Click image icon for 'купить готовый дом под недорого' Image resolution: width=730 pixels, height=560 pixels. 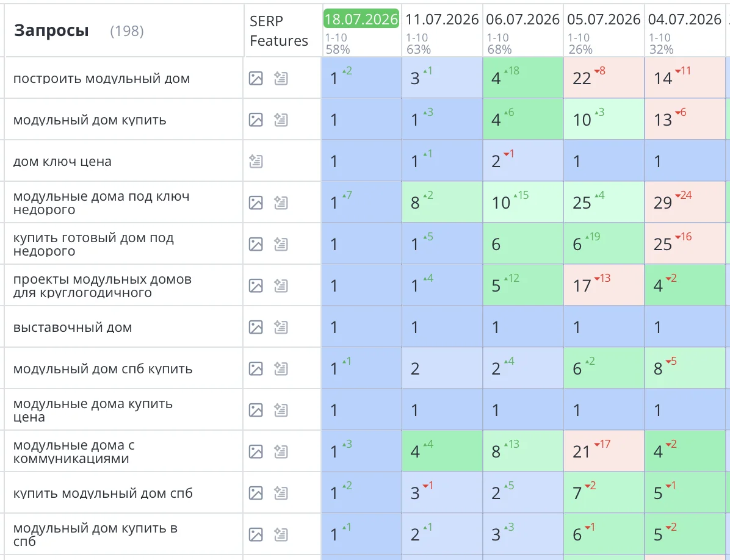tap(256, 244)
